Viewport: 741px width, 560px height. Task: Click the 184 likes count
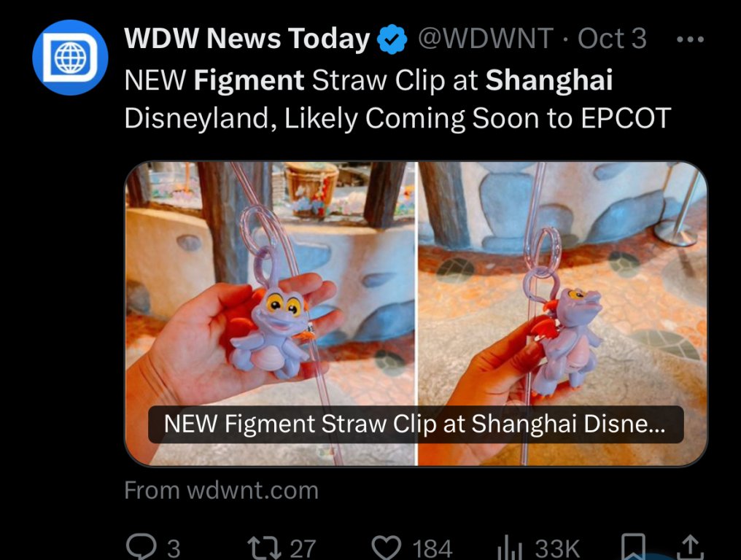432,548
